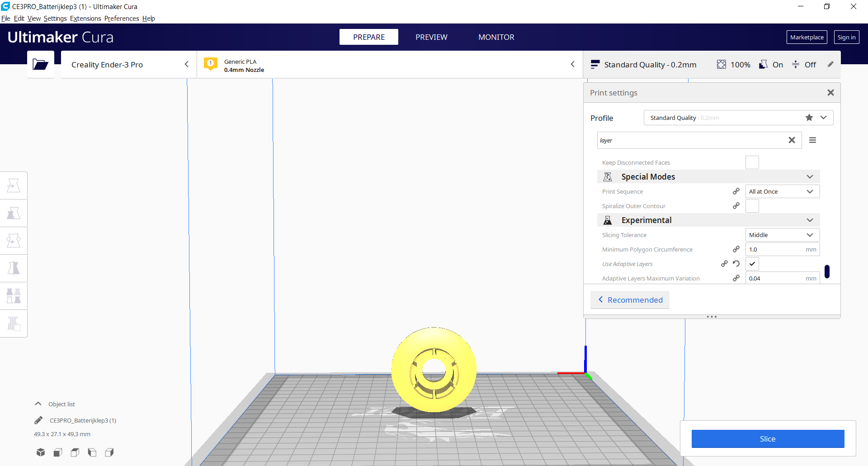868x466 pixels.
Task: Click the adhesion icon showing Off
Action: 796,65
